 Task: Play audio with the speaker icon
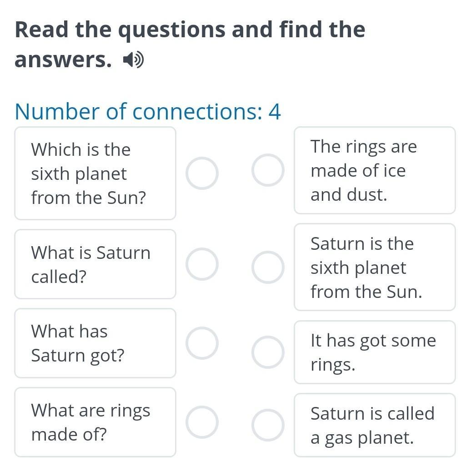[133, 60]
